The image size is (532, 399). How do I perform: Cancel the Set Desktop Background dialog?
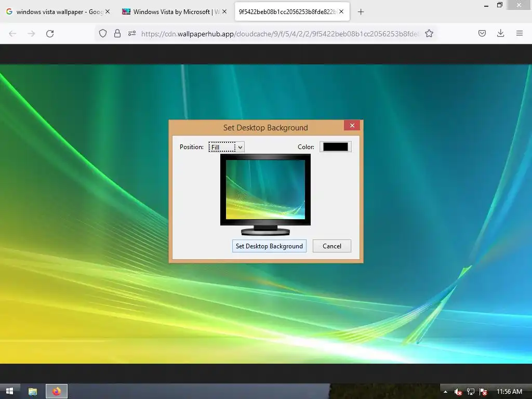tap(332, 246)
